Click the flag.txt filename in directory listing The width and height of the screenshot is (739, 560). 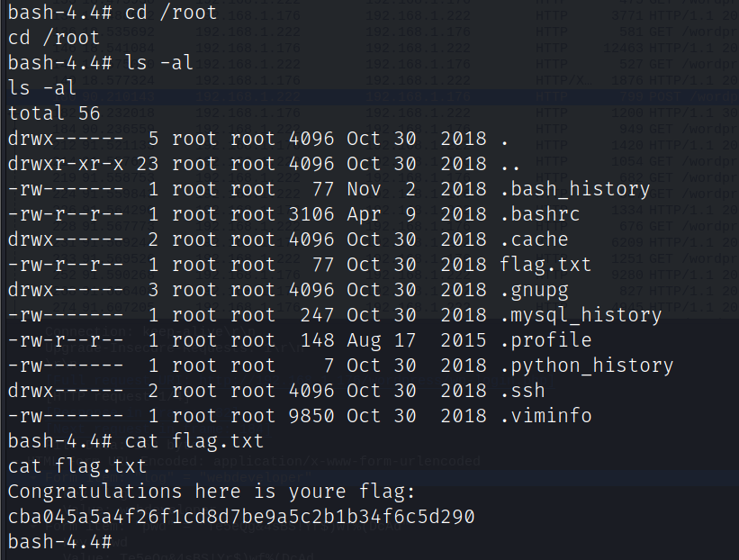tap(545, 265)
